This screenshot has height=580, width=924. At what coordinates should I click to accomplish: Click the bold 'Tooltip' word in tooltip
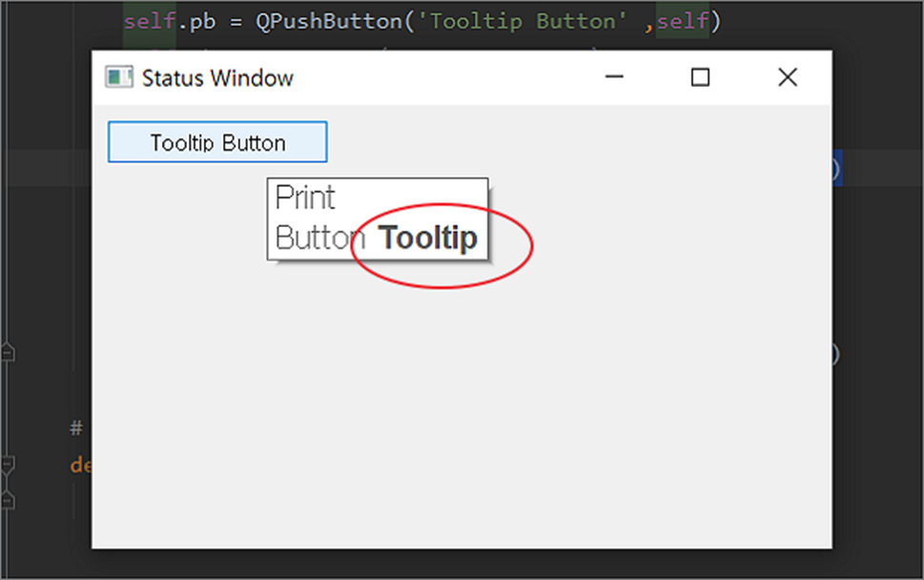(428, 238)
